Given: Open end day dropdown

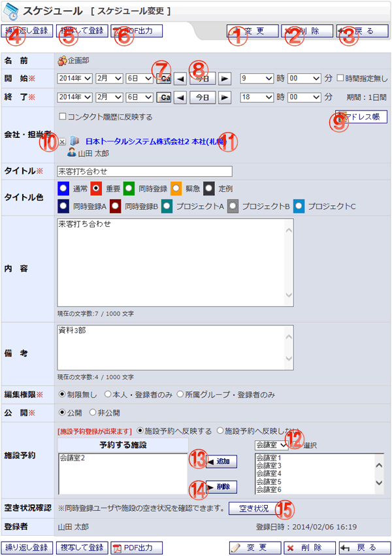Looking at the screenshot, I should 139,97.
